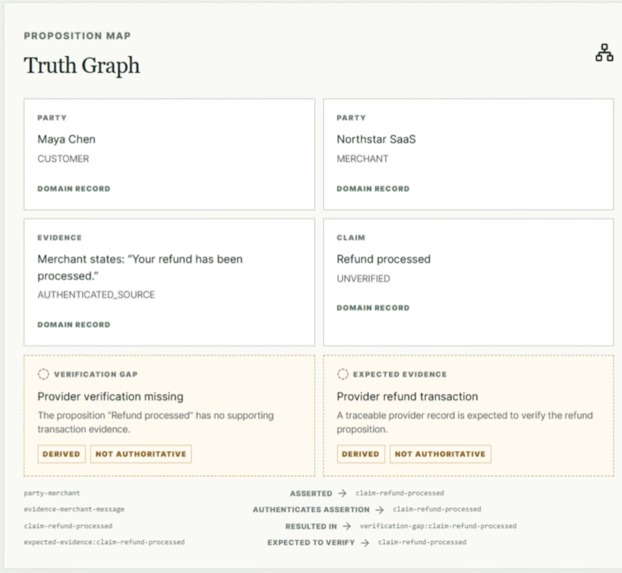Click the AUTHENTICATED_SOURCE label
The image size is (622, 573).
click(96, 294)
